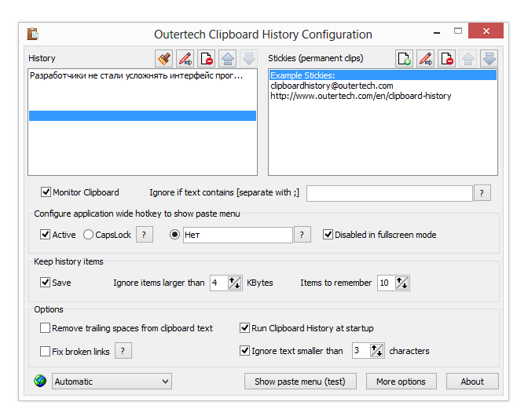Edit the selected sticky clip

tap(425, 58)
